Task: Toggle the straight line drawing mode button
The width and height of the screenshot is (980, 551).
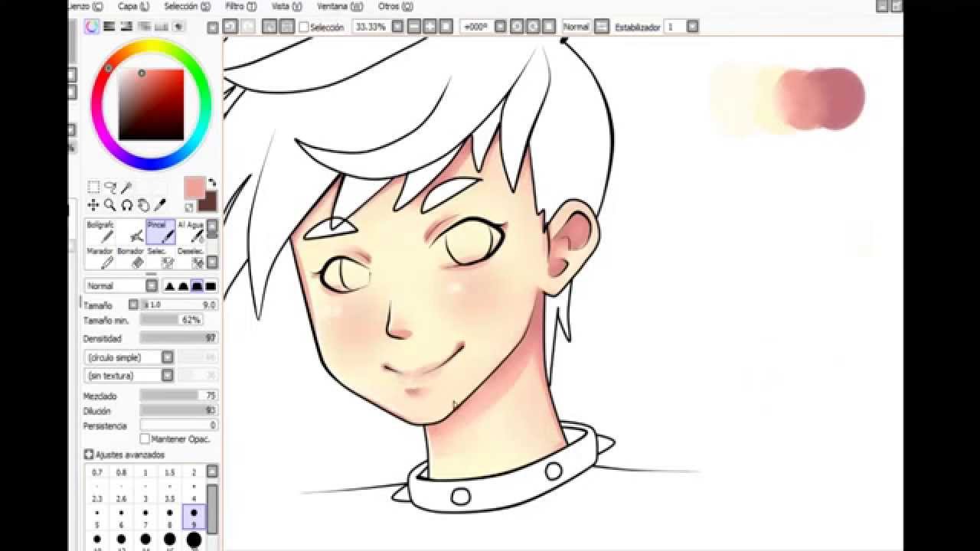Action: [x=602, y=27]
